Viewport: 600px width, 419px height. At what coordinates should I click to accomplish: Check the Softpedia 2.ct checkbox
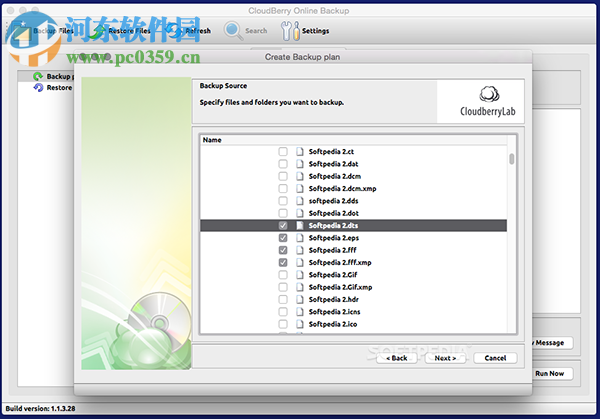[x=283, y=152]
